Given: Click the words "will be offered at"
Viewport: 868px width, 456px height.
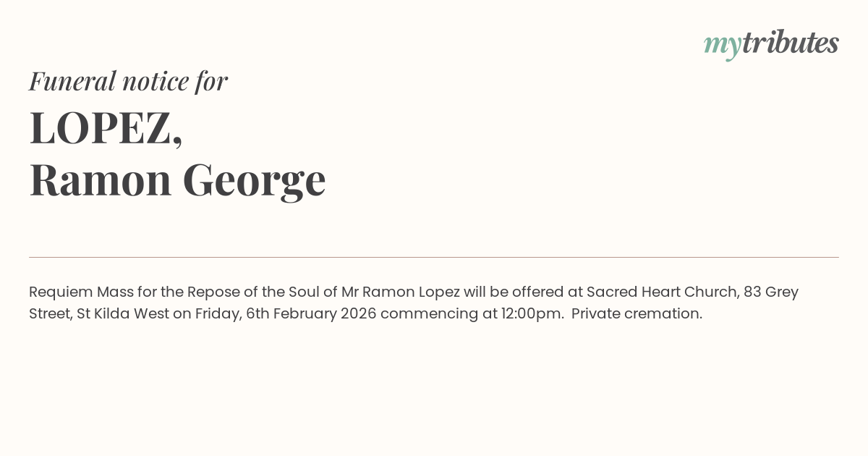Looking at the screenshot, I should tap(523, 292).
